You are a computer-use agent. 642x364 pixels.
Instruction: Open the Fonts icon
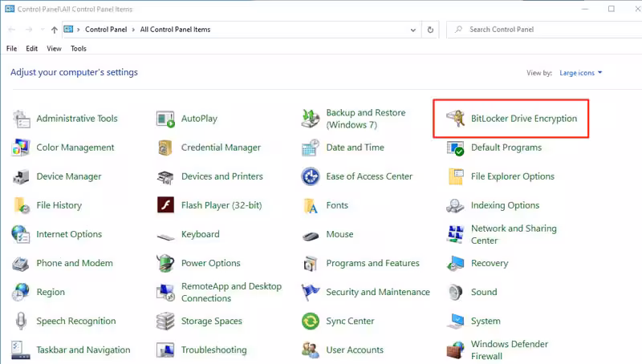click(311, 206)
